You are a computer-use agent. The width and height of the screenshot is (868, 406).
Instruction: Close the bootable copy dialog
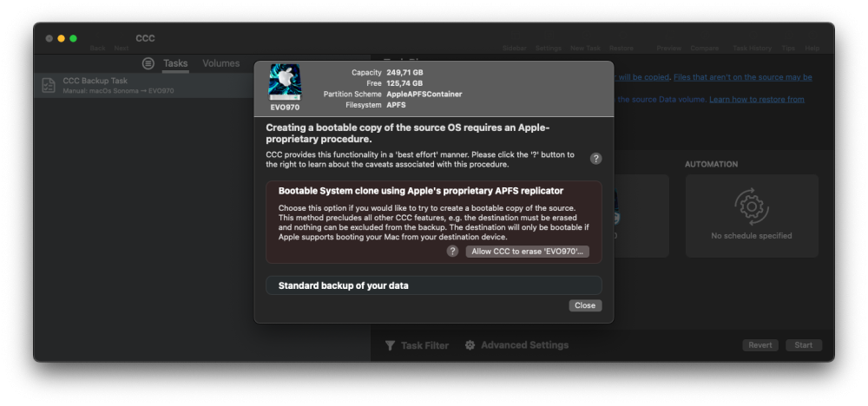(x=585, y=305)
